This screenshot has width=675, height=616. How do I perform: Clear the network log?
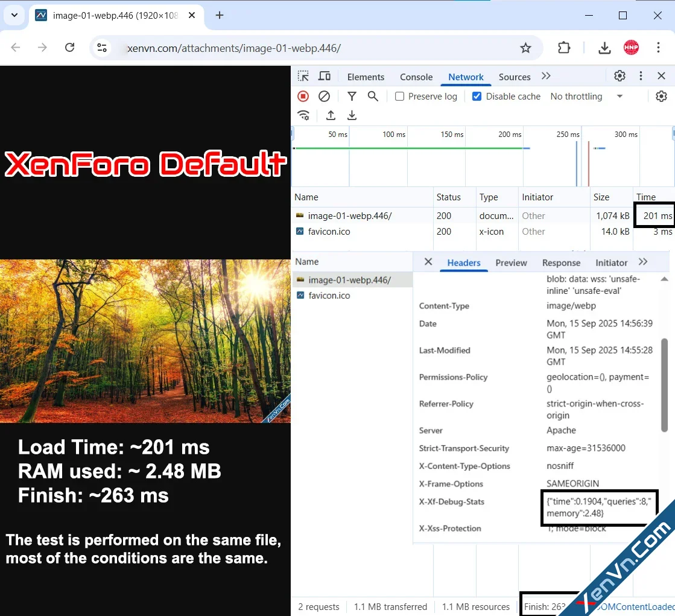324,96
